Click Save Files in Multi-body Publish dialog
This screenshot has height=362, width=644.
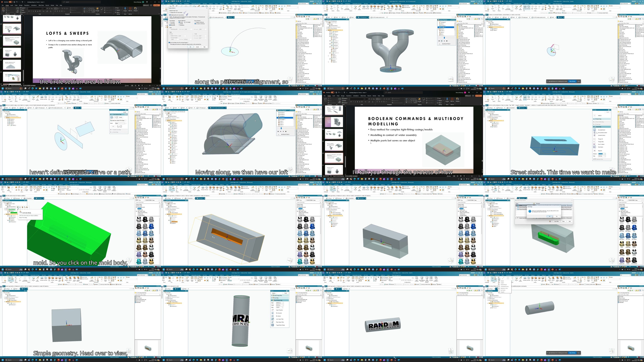point(556,221)
